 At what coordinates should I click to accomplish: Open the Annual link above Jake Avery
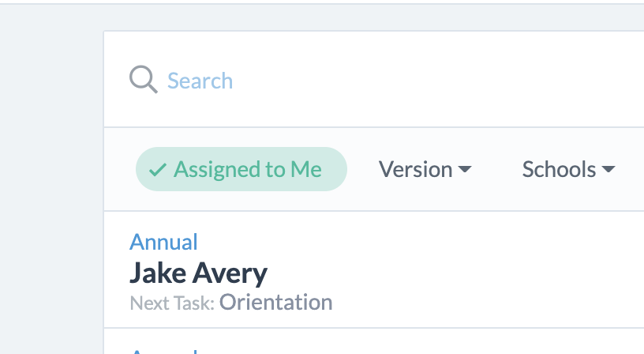163,242
